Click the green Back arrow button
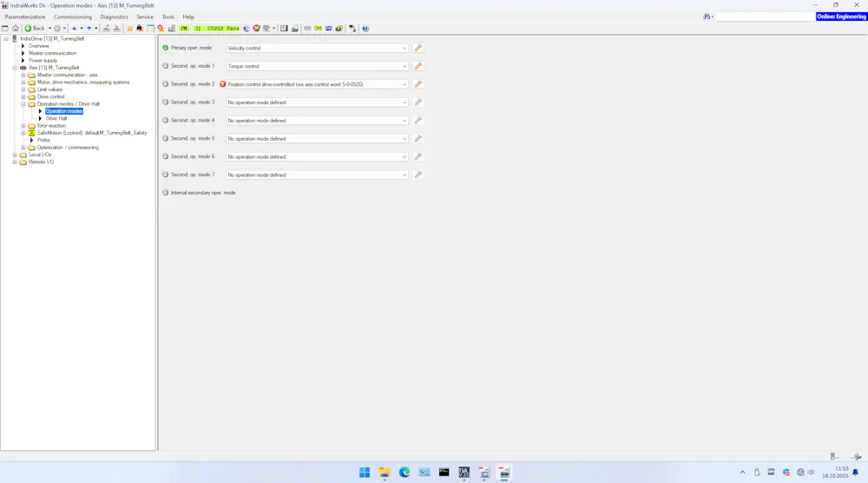The width and height of the screenshot is (868, 483). 35,29
